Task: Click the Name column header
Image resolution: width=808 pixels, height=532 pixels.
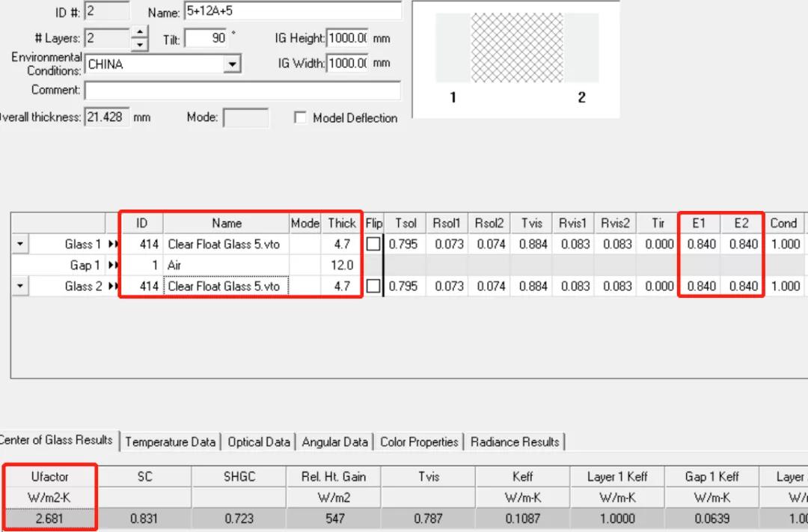Action: [x=226, y=223]
